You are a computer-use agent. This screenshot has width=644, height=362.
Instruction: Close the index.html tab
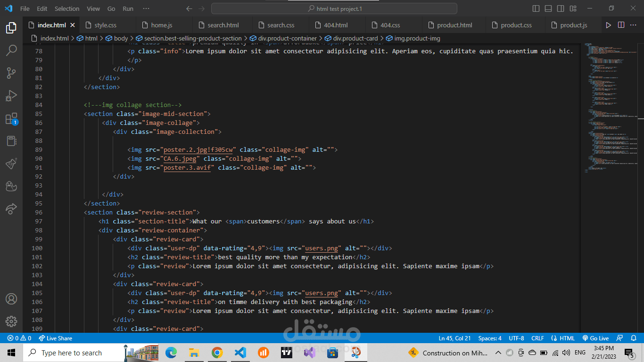pos(73,25)
